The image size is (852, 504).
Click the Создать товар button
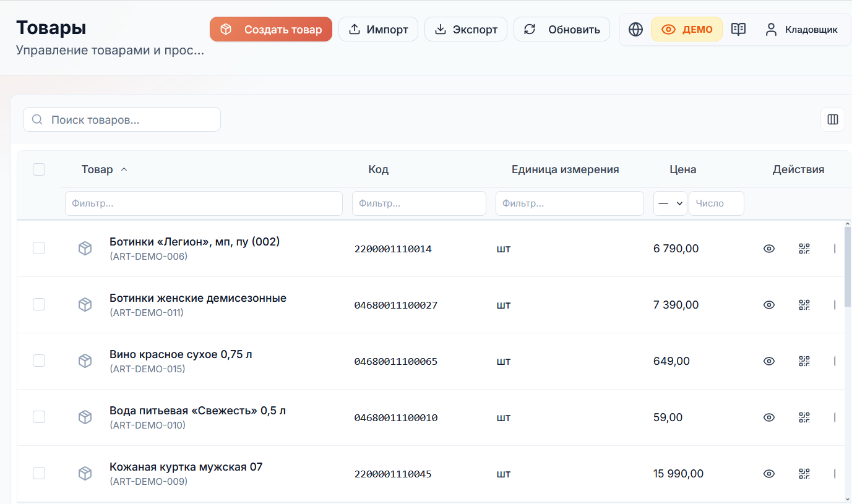[x=271, y=29]
